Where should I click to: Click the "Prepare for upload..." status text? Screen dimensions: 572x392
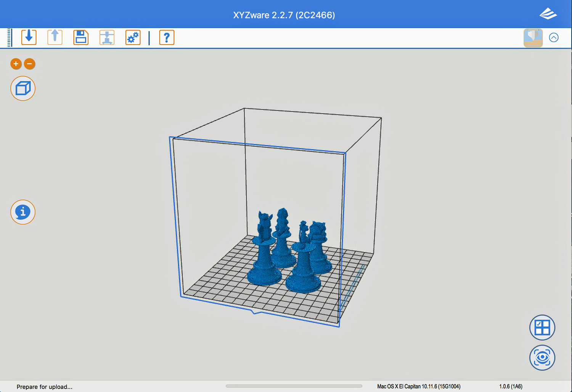(x=44, y=387)
